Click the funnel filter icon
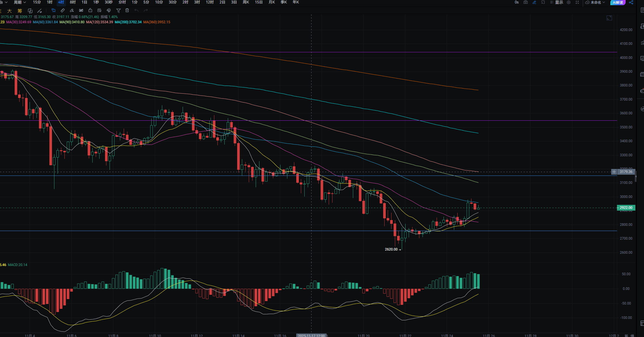The image size is (644, 337). [x=118, y=10]
